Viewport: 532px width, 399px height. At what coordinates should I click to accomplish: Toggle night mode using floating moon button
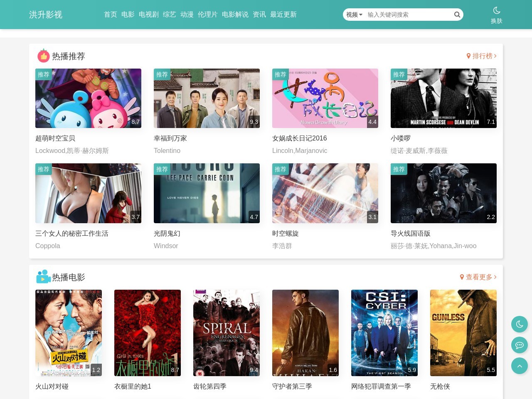click(x=519, y=324)
